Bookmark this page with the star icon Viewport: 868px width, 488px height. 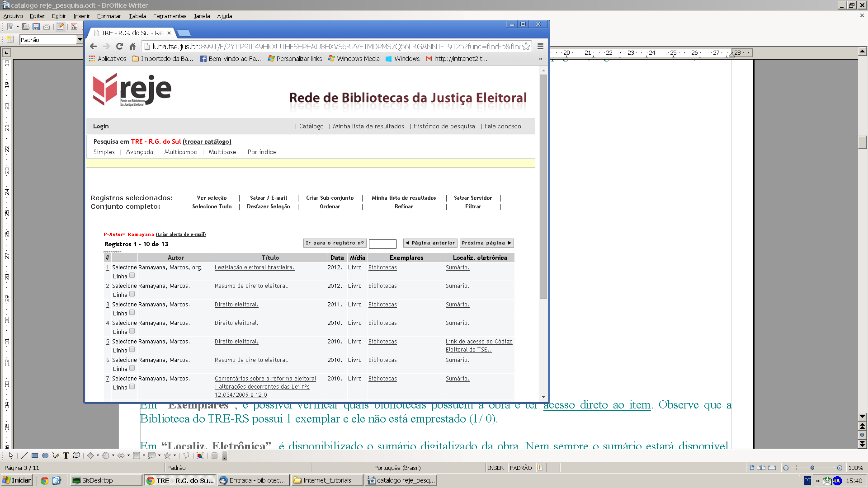pyautogui.click(x=526, y=46)
